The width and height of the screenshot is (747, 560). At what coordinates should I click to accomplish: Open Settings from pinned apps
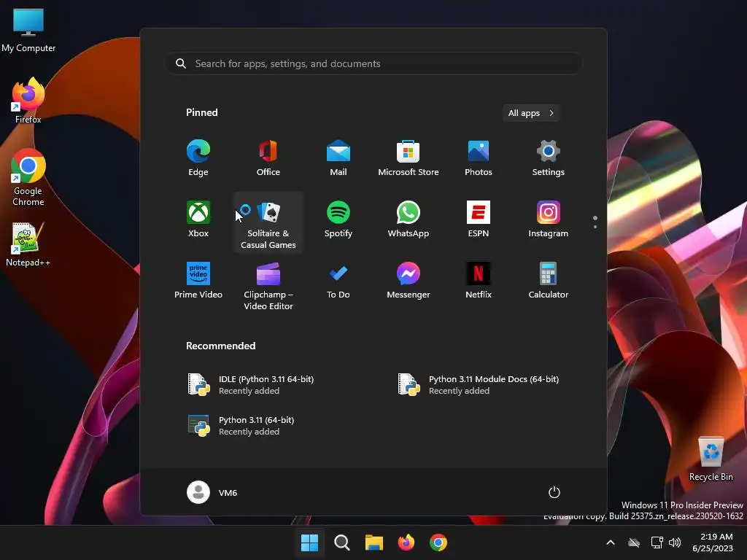click(x=549, y=158)
